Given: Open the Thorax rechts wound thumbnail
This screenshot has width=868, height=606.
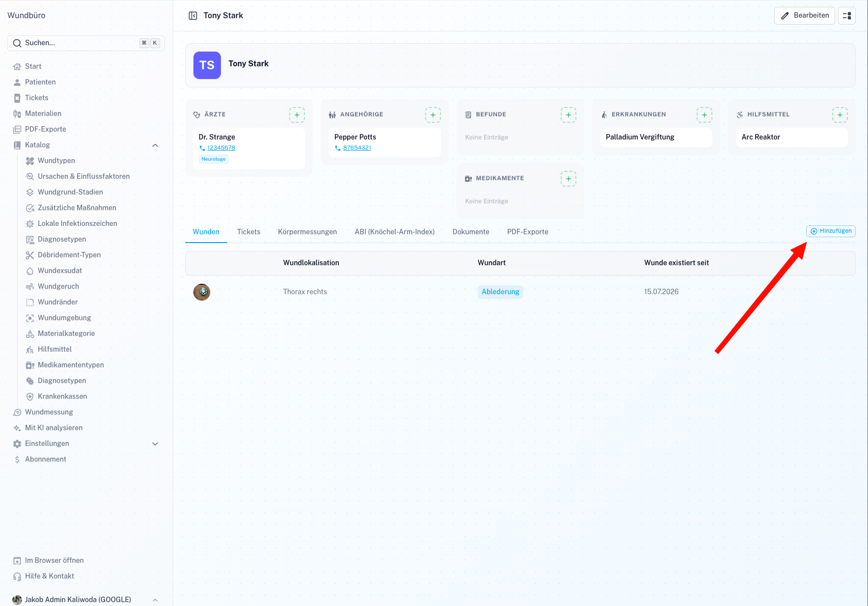Looking at the screenshot, I should click(202, 292).
